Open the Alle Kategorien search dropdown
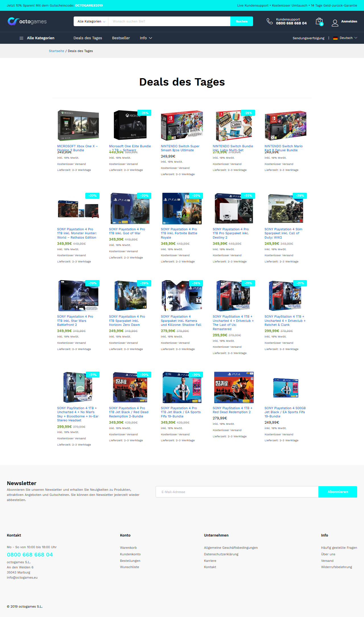Viewport: 364px width, 617px height. pos(91,21)
